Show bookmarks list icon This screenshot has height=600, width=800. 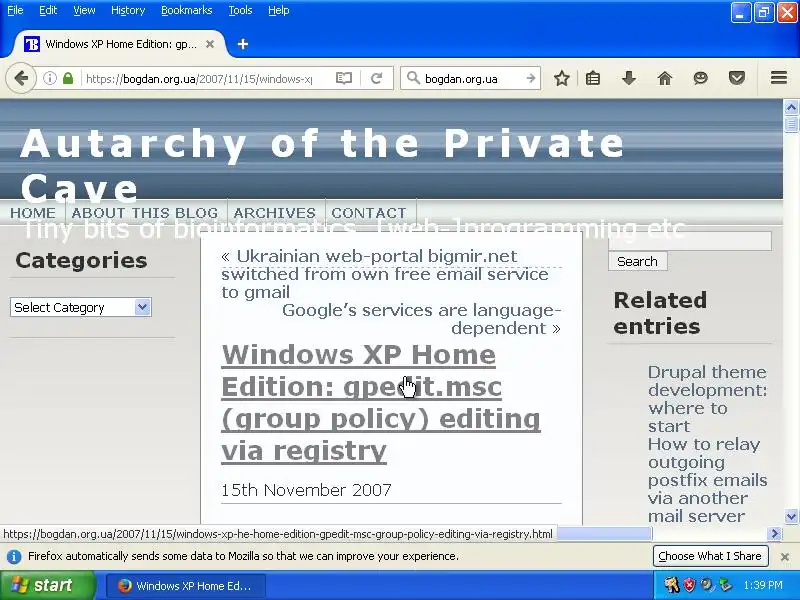click(x=593, y=79)
